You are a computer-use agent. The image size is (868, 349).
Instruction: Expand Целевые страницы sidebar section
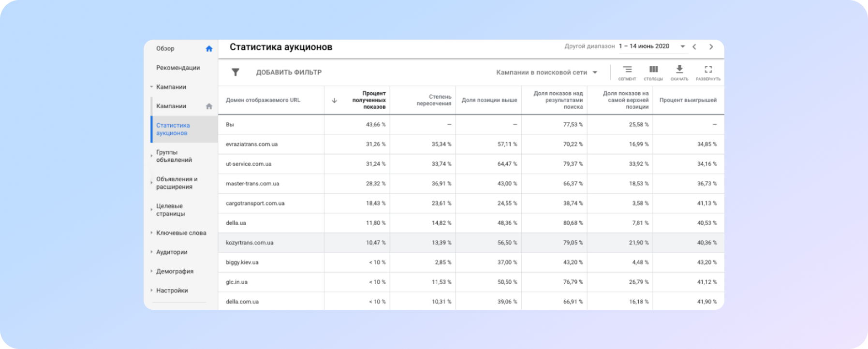coord(151,210)
